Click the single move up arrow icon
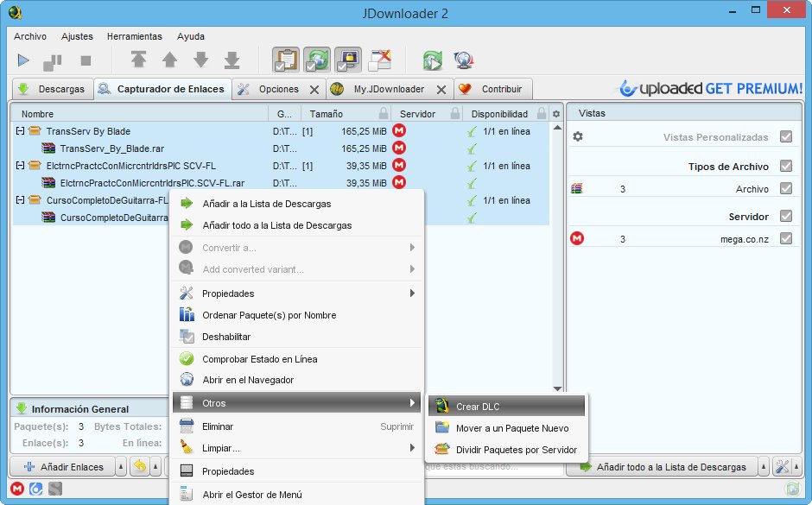 click(x=169, y=60)
